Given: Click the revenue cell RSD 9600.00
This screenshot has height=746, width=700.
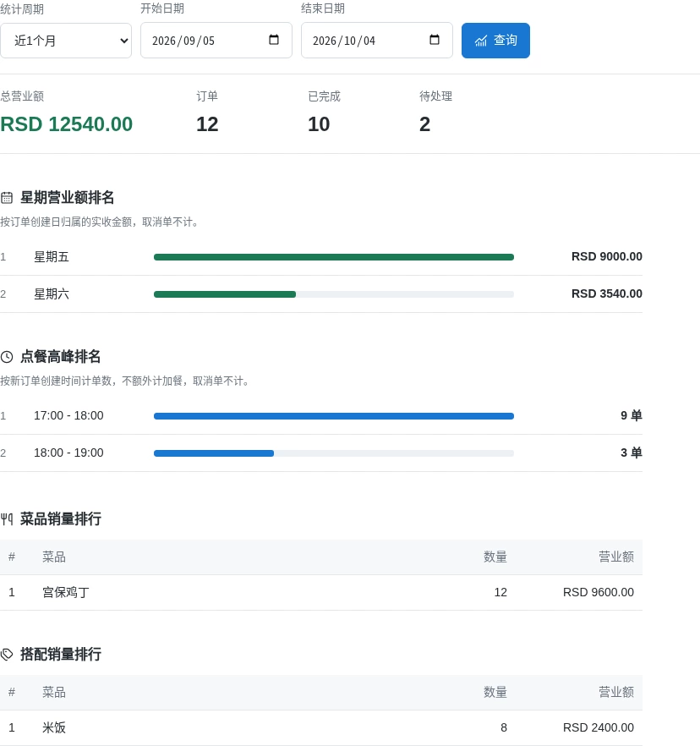Looking at the screenshot, I should click(599, 592).
